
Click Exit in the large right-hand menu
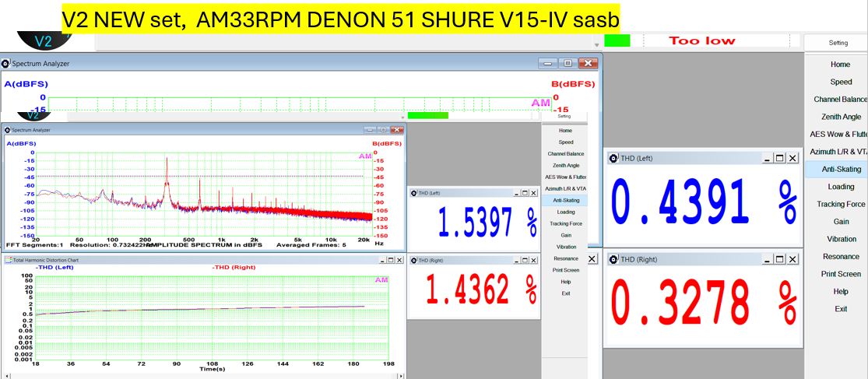click(x=840, y=309)
